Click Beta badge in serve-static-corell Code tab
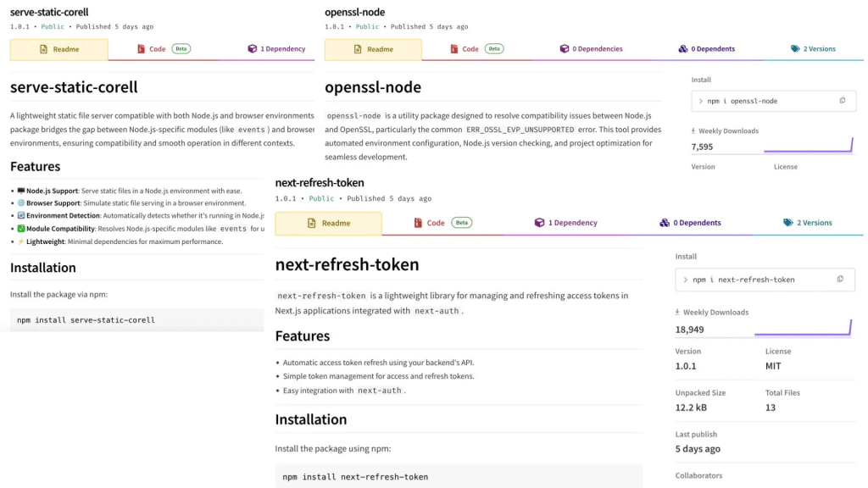The width and height of the screenshot is (868, 488). [x=181, y=48]
